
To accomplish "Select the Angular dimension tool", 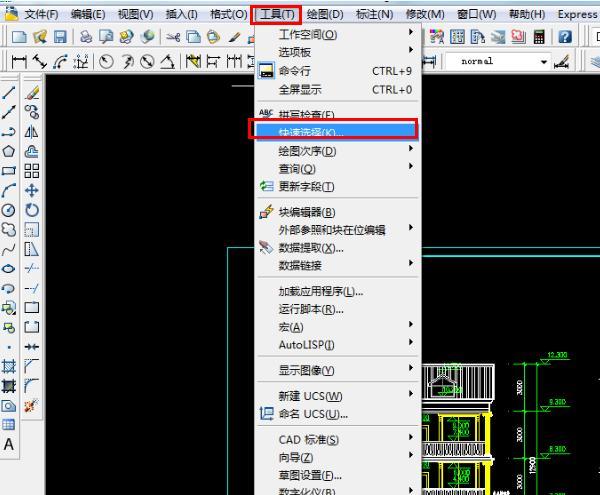I will coord(167,61).
